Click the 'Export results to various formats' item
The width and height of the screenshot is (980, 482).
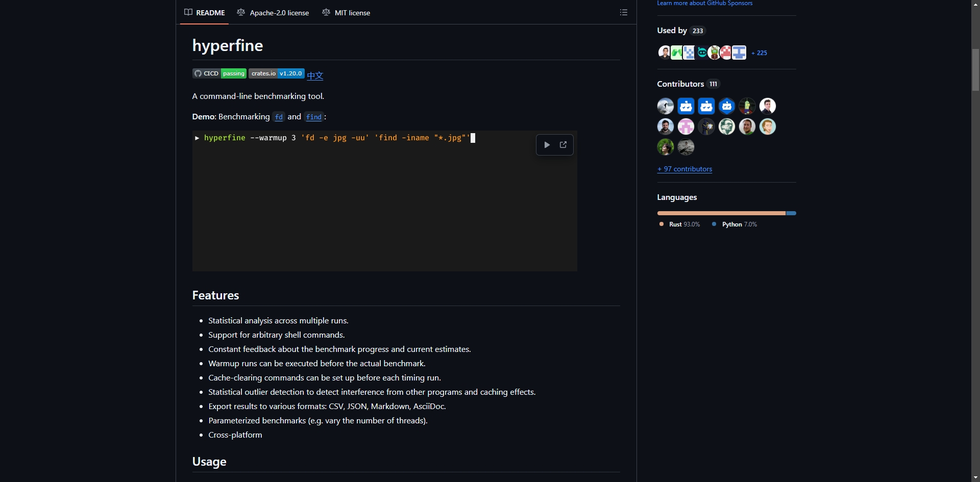(327, 407)
